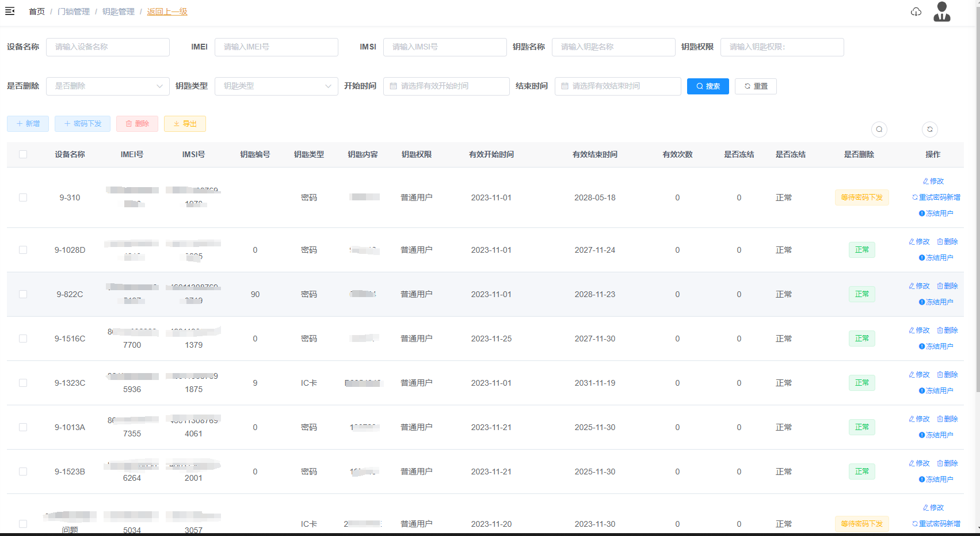Click 修改 in row 9-1013A
Viewport: 980px width, 536px height.
[x=920, y=419]
